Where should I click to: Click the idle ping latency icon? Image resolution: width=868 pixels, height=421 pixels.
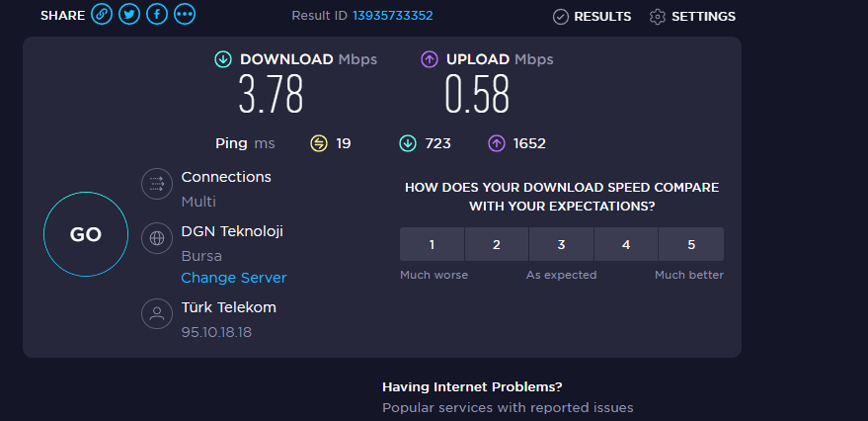pos(319,143)
